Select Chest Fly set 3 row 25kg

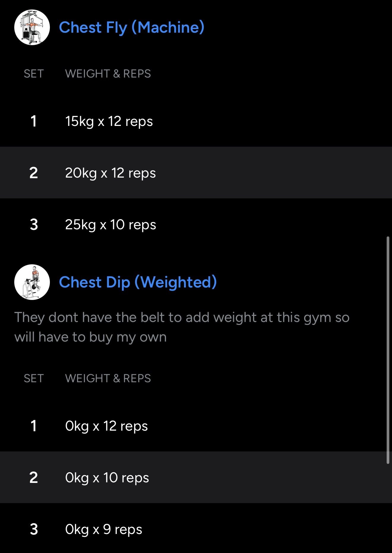(110, 225)
